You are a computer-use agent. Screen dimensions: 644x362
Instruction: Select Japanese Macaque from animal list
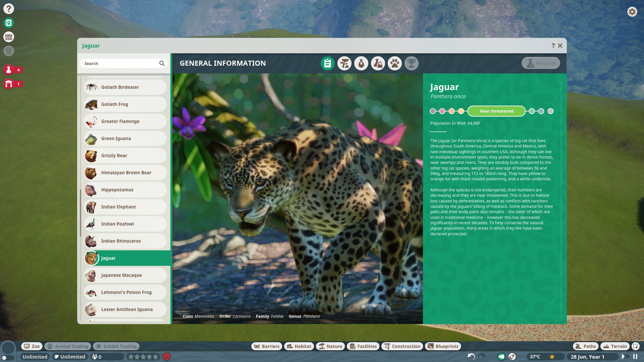125,275
